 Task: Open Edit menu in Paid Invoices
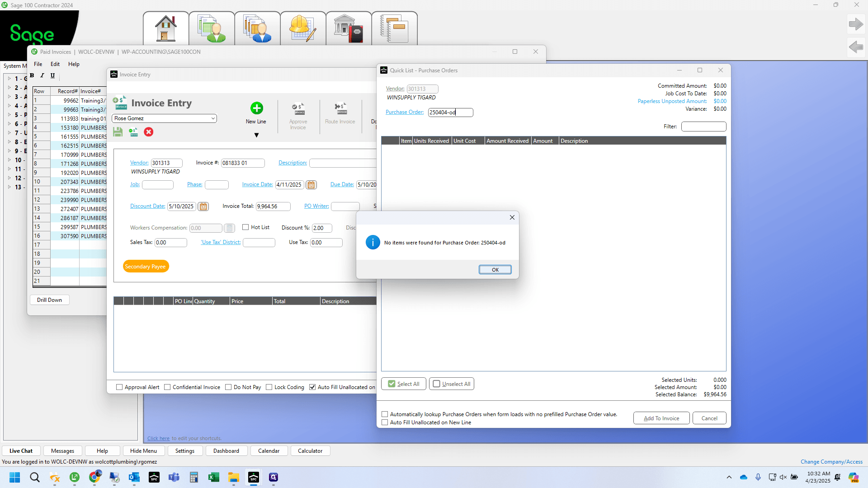pyautogui.click(x=55, y=64)
